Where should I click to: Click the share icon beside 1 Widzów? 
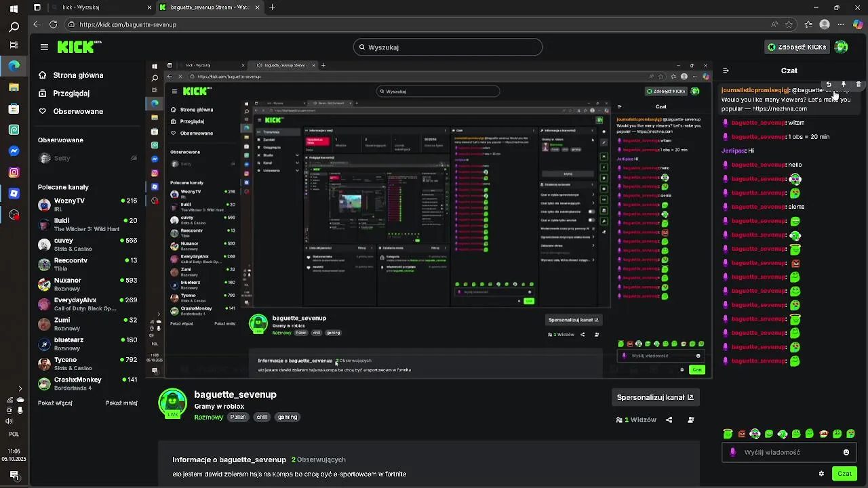(669, 420)
